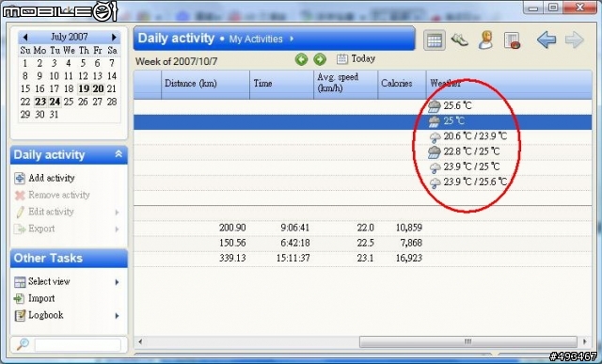Select July 31 in the calendar

[x=55, y=115]
